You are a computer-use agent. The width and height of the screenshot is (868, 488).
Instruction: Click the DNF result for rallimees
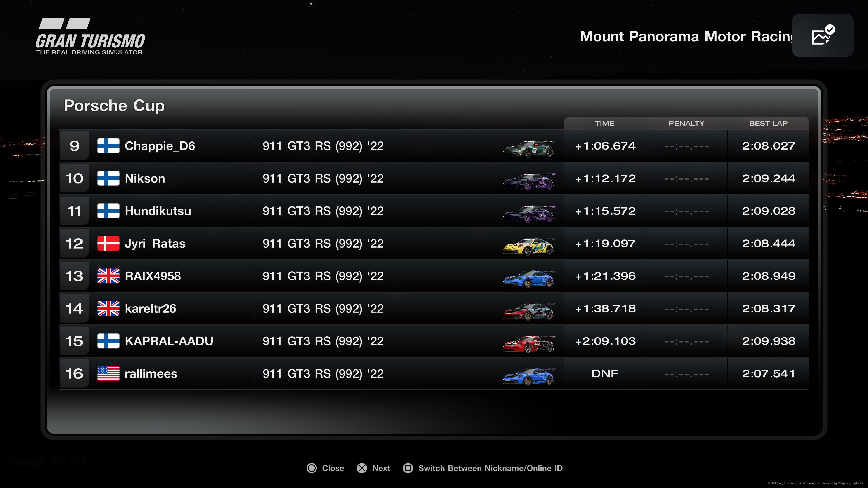pos(604,373)
